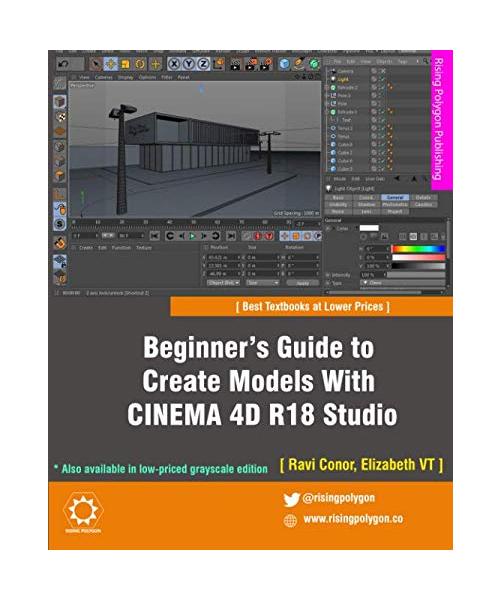The width and height of the screenshot is (500, 600).
Task: Click Go to Start of timeline
Action: [154, 236]
